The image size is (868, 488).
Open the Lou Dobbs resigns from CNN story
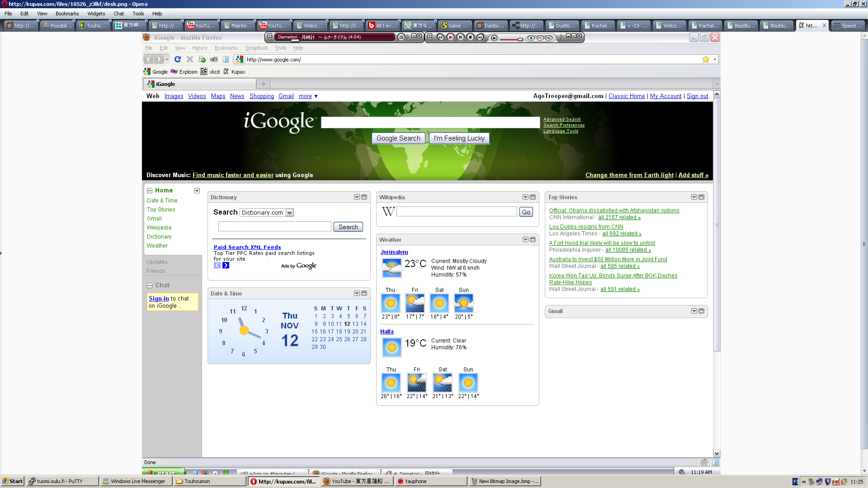point(586,227)
